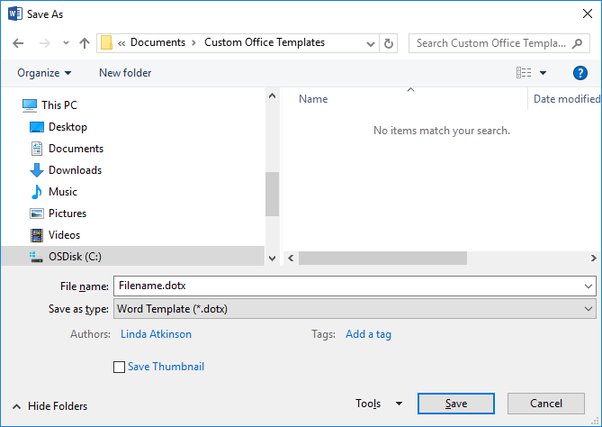Click the This PC monitor icon
This screenshot has height=427, width=602.
[x=30, y=105]
